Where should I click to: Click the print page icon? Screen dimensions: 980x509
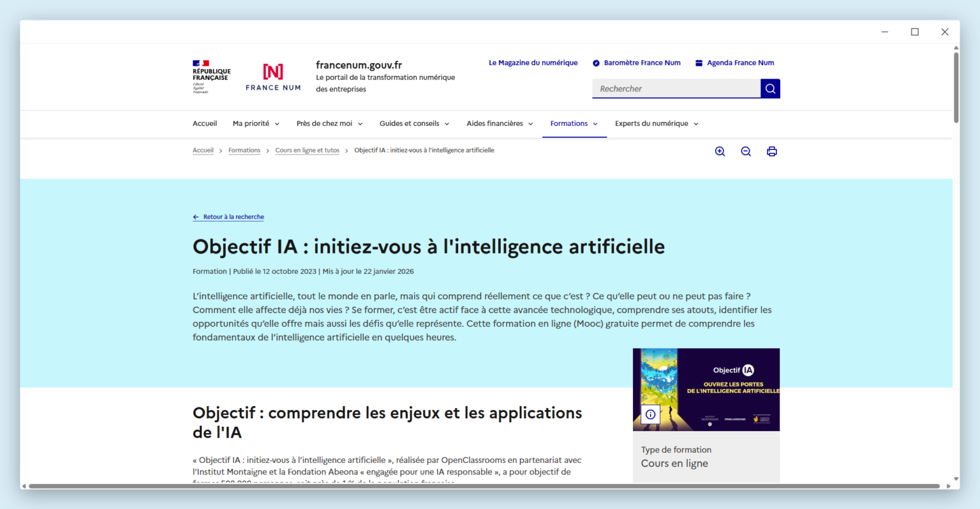tap(772, 151)
